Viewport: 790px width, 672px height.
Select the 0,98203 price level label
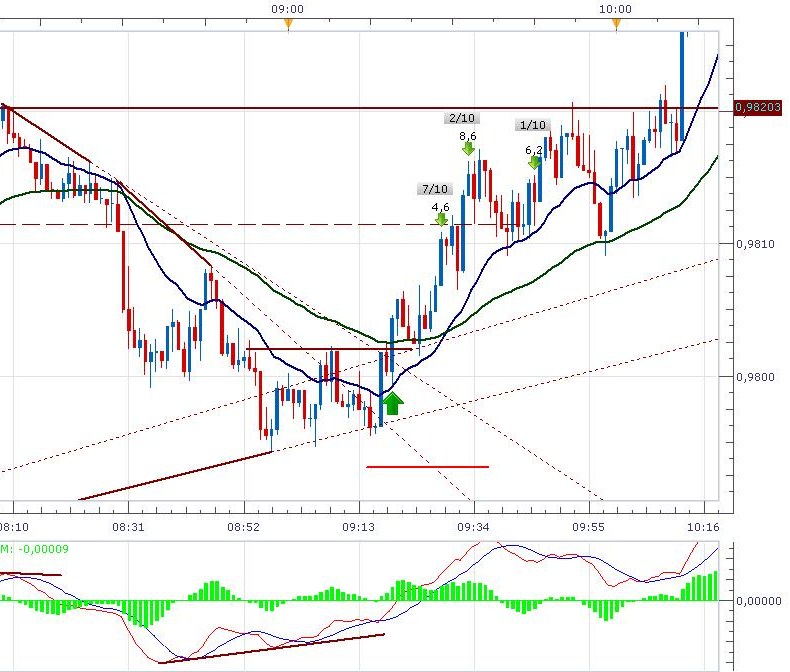pyautogui.click(x=758, y=107)
